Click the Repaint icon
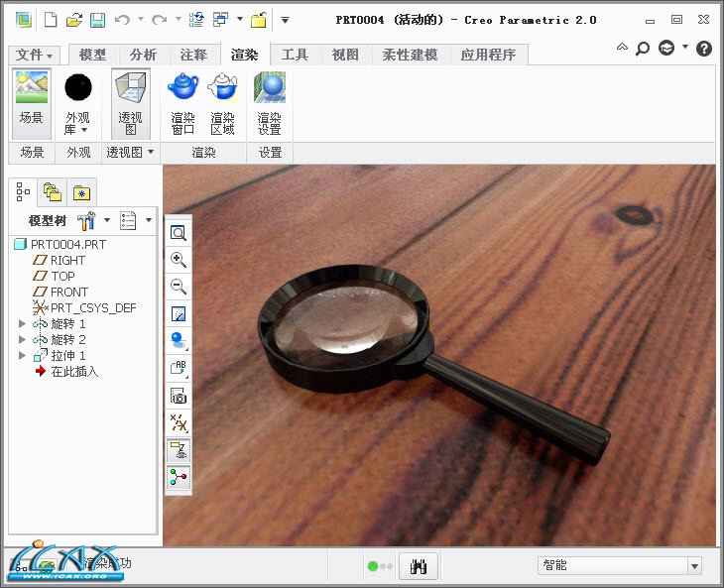Viewport: 724px width, 588px height. pos(179,314)
